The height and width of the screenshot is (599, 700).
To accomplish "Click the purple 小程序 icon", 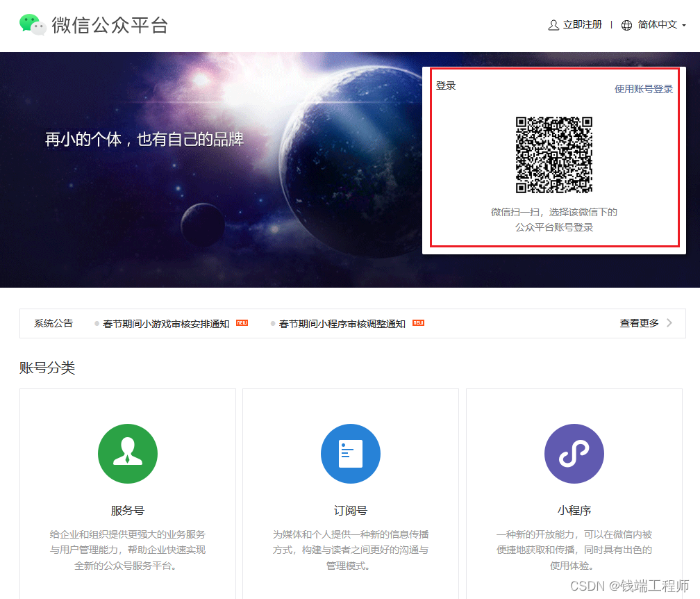I will [574, 453].
